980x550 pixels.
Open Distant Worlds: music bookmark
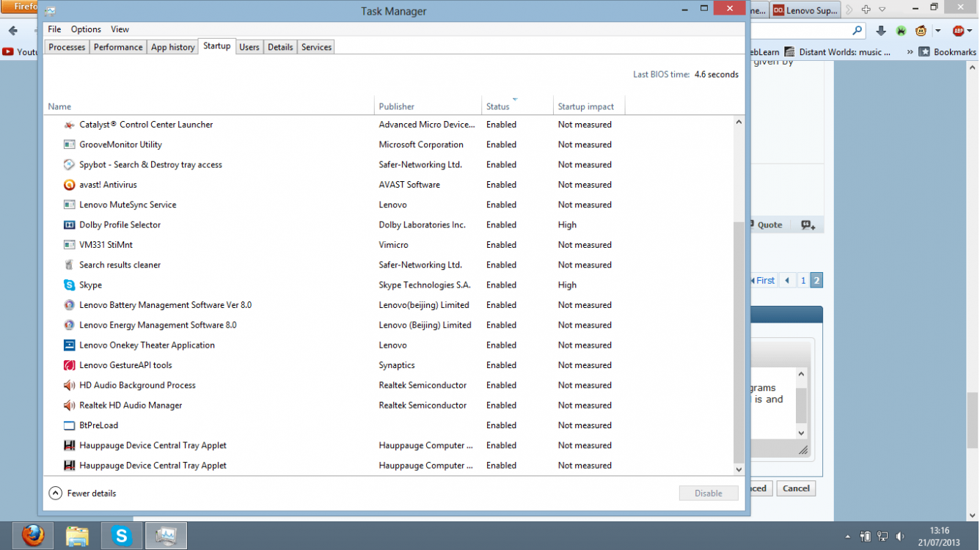(x=838, y=52)
